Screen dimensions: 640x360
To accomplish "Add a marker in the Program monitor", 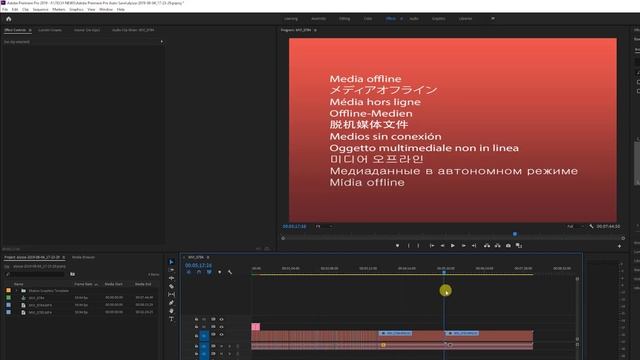I will pos(397,246).
